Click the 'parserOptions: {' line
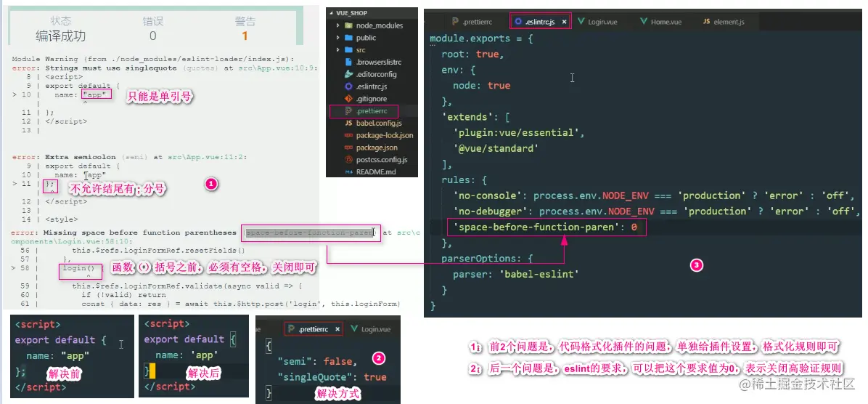The width and height of the screenshot is (868, 404). [487, 258]
